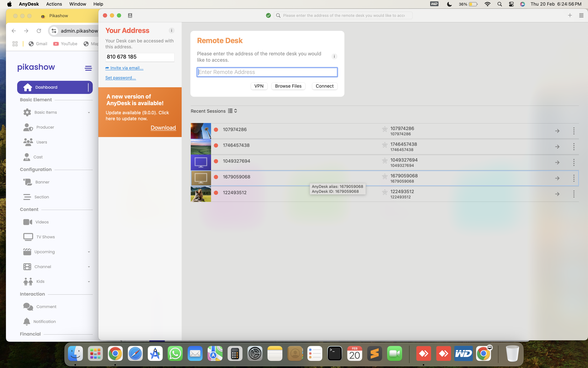Open Notification in Pikashow sidebar
This screenshot has width=588, height=368.
(40, 322)
